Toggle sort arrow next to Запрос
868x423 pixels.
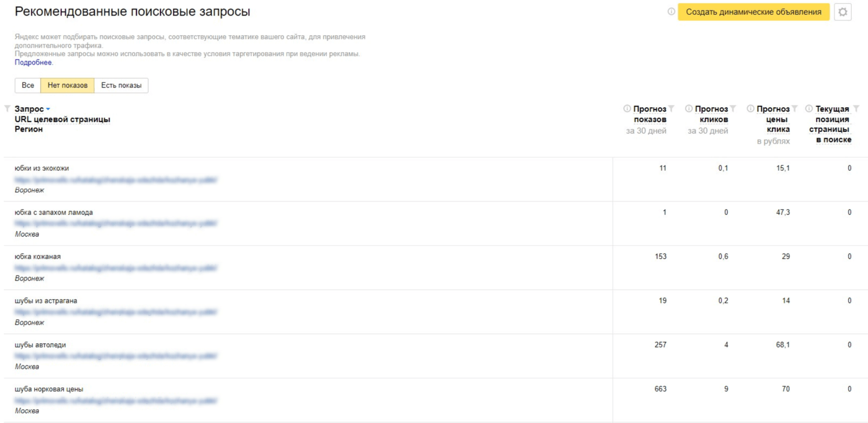(x=48, y=110)
